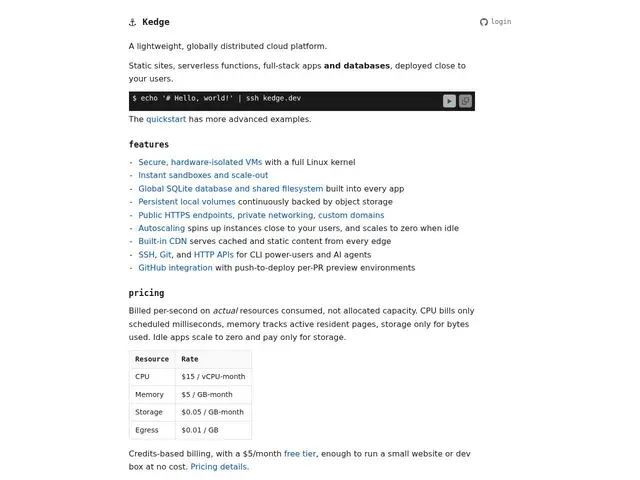The height and width of the screenshot is (480, 640).
Task: Visit the Persistent local volumes link
Action: (187, 202)
